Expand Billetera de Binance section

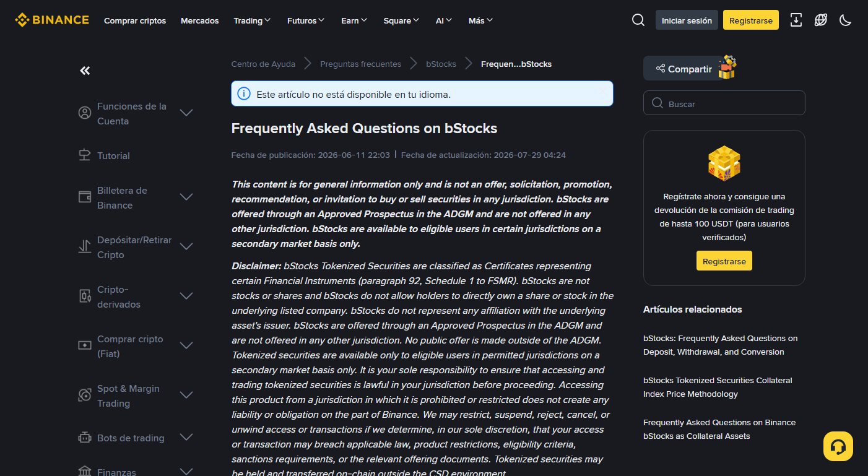186,197
